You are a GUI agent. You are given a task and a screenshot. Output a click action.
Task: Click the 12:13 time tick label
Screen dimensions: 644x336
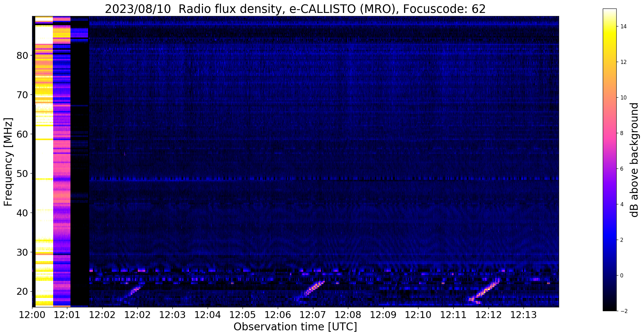click(x=524, y=315)
